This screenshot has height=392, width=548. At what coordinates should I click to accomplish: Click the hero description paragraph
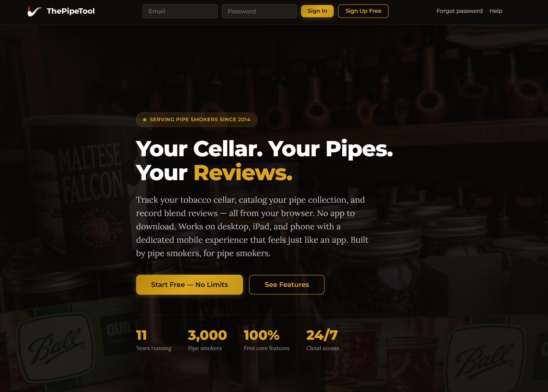pyautogui.click(x=252, y=227)
